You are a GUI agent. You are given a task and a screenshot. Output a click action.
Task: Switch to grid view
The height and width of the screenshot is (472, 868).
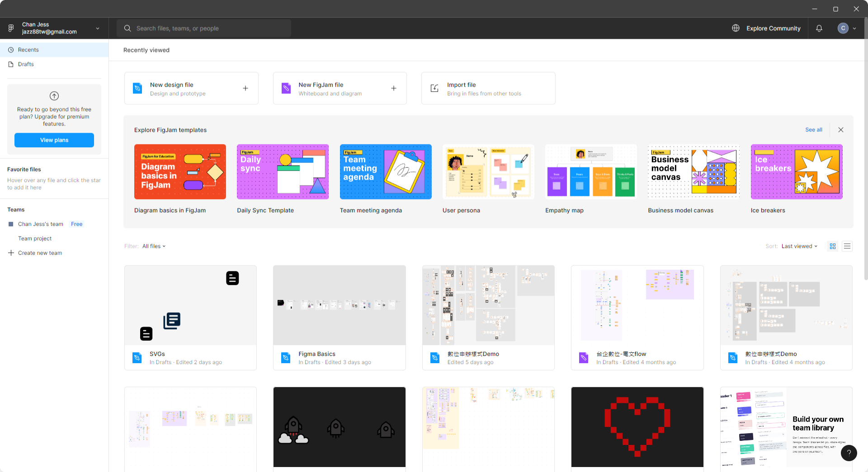pyautogui.click(x=833, y=246)
